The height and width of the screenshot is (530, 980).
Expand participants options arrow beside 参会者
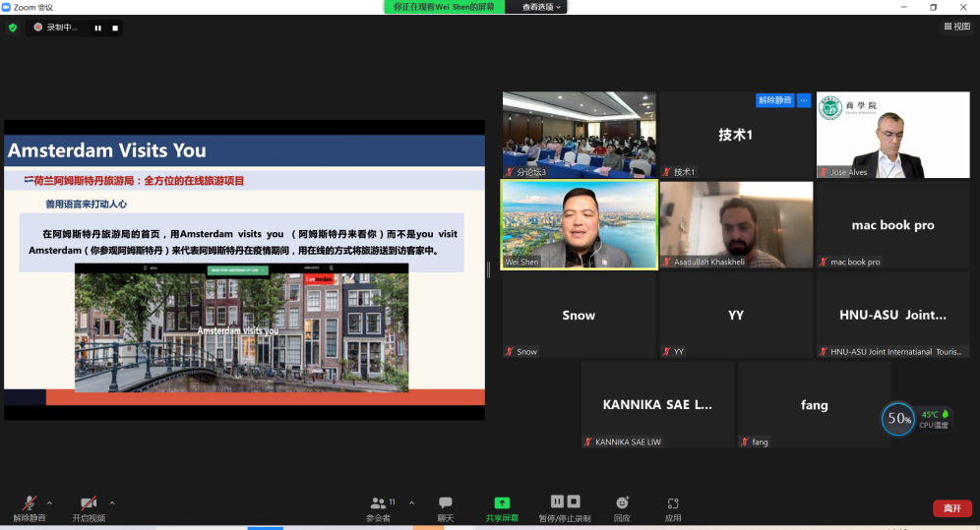pyautogui.click(x=411, y=502)
